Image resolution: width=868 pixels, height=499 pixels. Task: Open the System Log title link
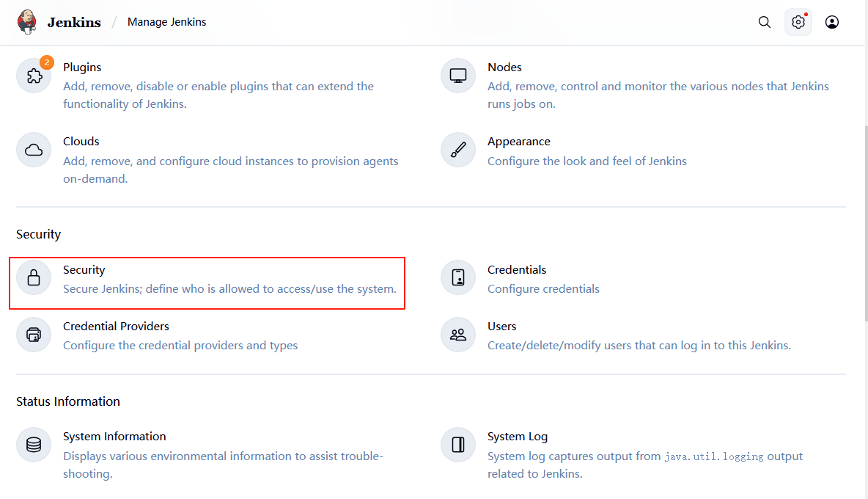tap(517, 437)
